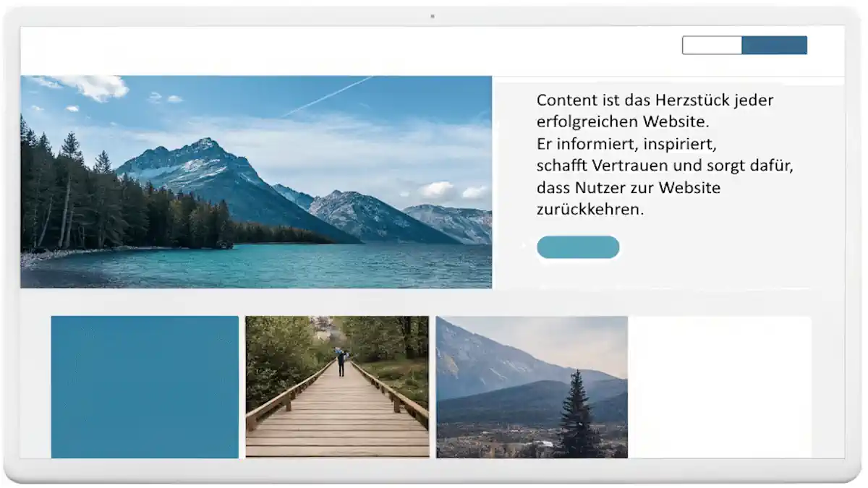
Task: Click the line "schafft Vertrauen und sorgt dafür,"
Action: (x=665, y=166)
